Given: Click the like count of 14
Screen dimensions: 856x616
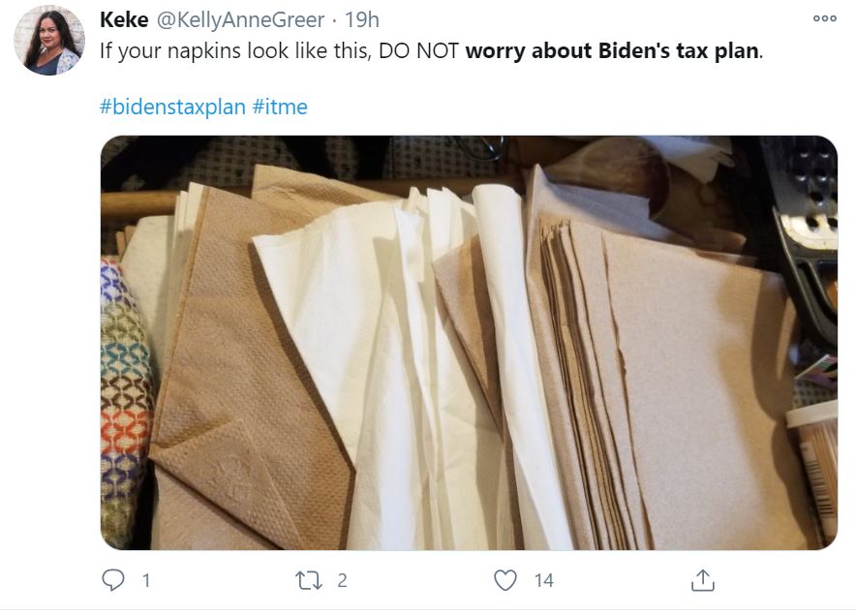Looking at the screenshot, I should click(543, 580).
